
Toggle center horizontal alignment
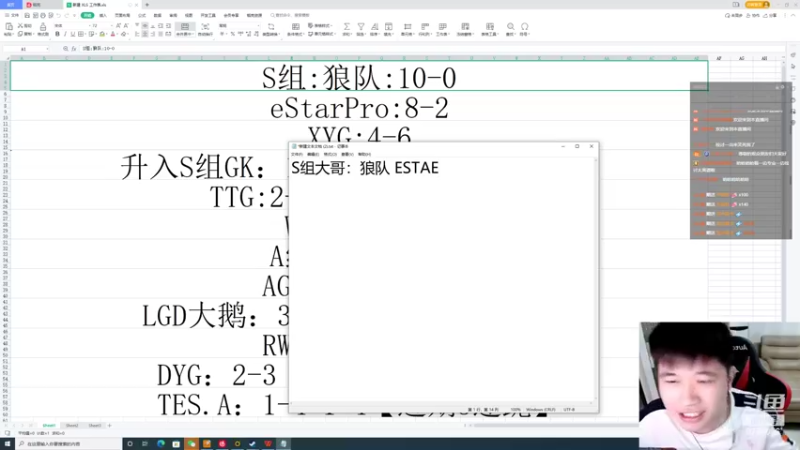point(145,34)
